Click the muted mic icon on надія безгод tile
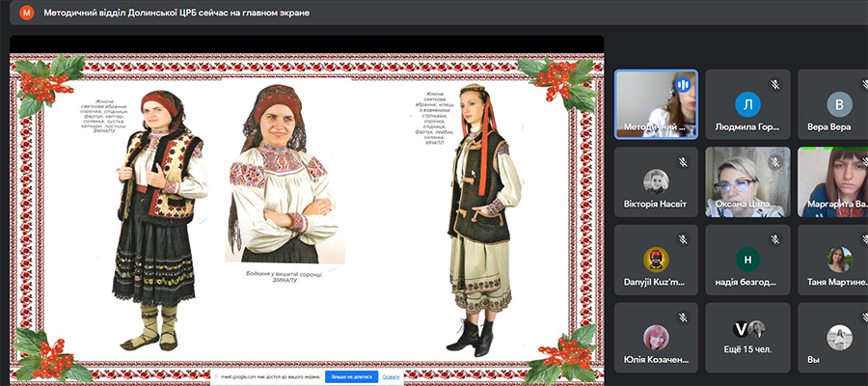Screen dimensions: 868x386 [x=775, y=239]
